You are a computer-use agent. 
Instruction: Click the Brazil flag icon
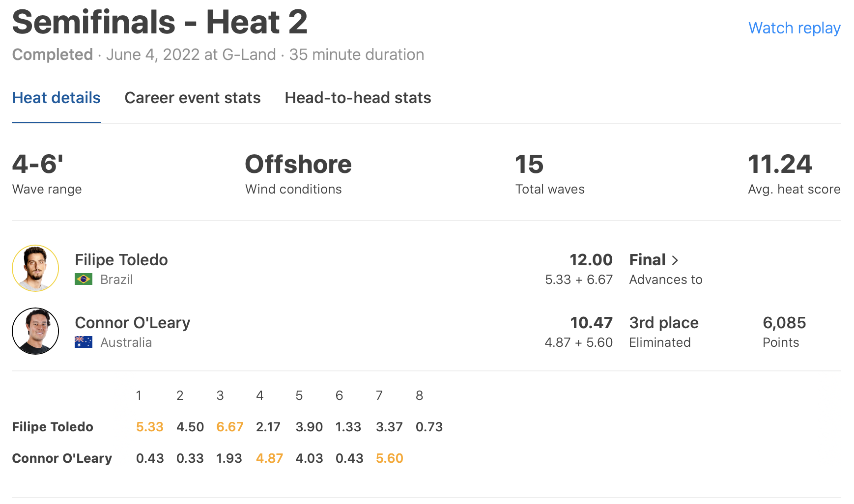84,280
